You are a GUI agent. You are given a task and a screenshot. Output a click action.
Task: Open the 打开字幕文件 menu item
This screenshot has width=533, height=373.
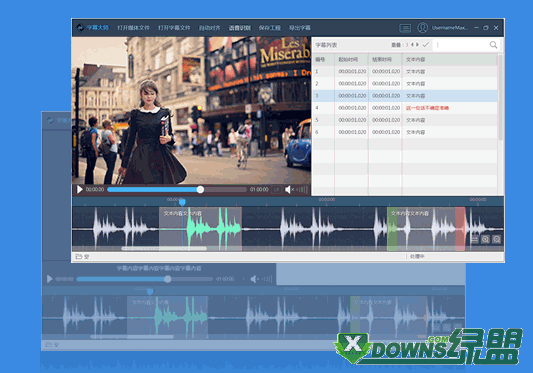coord(174,28)
